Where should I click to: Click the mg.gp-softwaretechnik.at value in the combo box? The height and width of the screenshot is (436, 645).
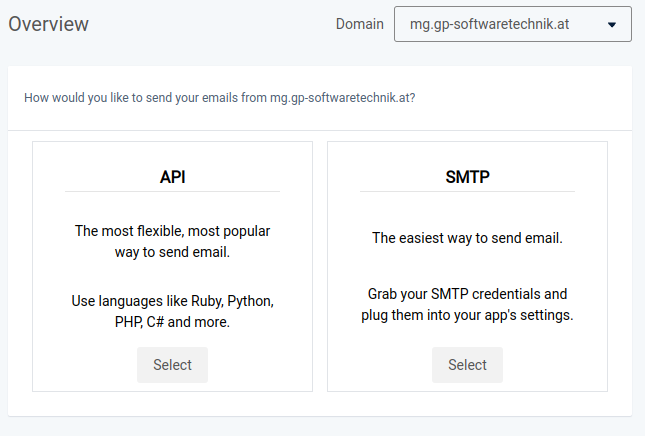[489, 24]
